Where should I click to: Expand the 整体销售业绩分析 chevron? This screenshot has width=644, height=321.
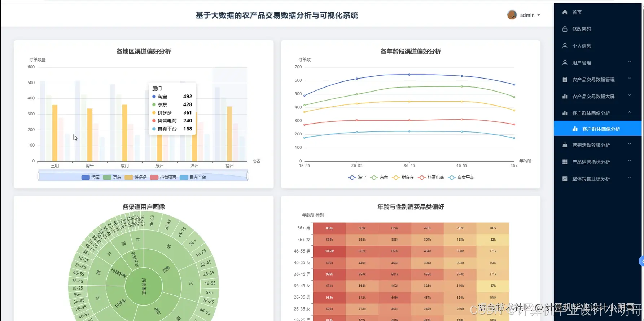[630, 178]
